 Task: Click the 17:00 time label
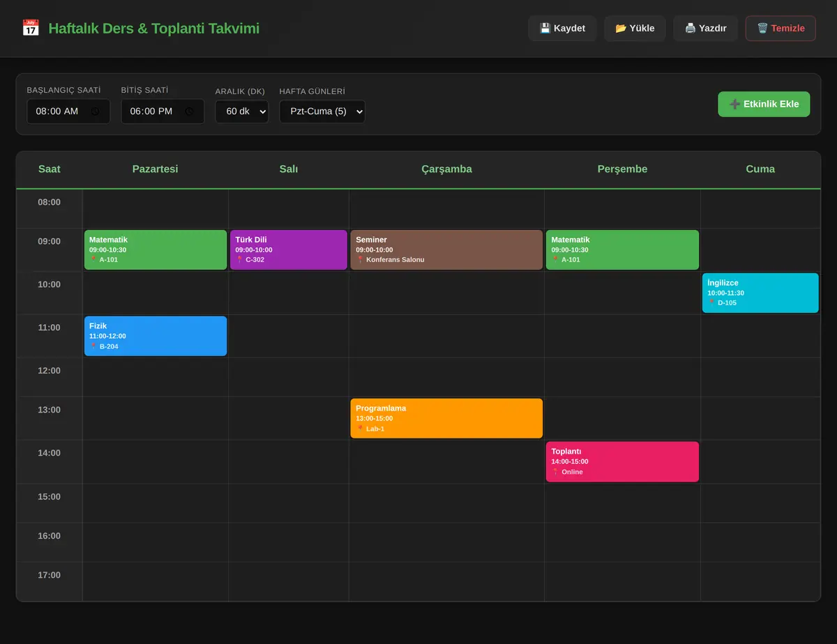pyautogui.click(x=50, y=575)
